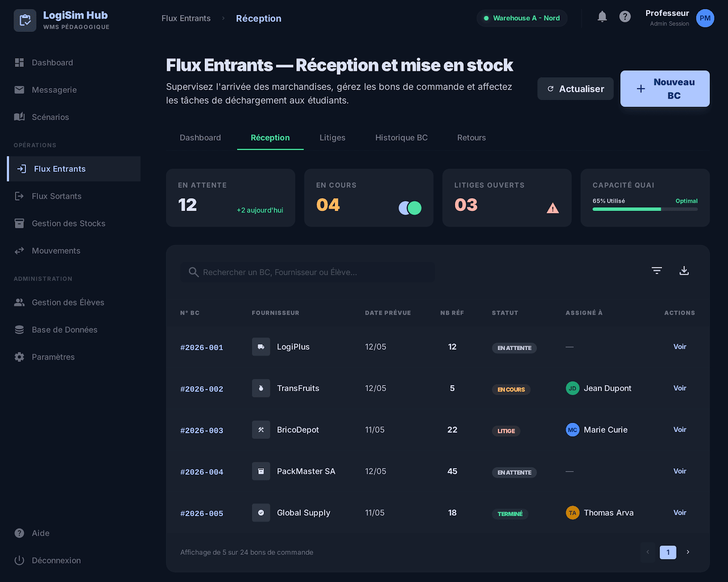Open Base de Données
This screenshot has height=582, width=728.
[74, 330]
